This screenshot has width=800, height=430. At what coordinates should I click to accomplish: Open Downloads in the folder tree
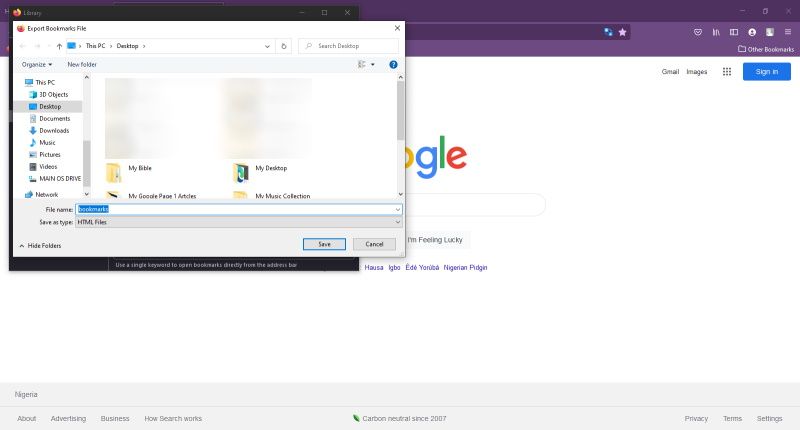(x=54, y=131)
